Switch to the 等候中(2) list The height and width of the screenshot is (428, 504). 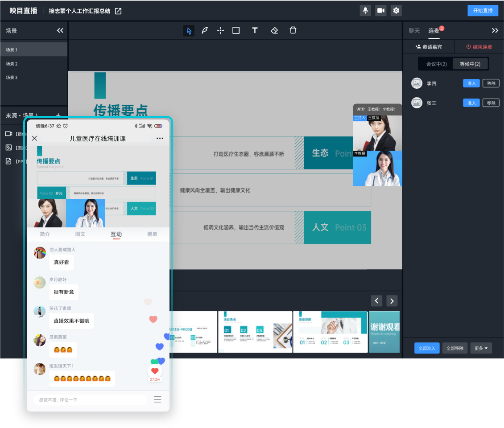point(470,64)
